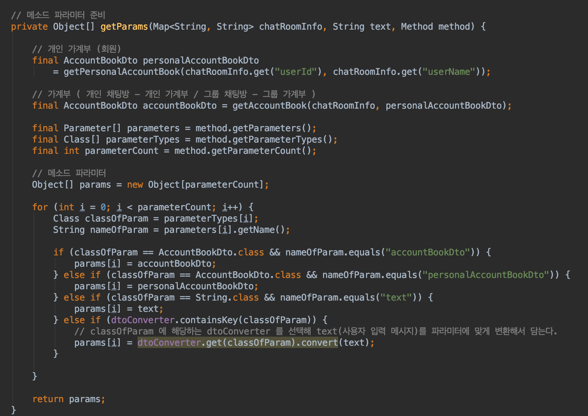Click method.getParameters() call
Image resolution: width=588 pixels, height=416 pixels.
pyautogui.click(x=253, y=128)
